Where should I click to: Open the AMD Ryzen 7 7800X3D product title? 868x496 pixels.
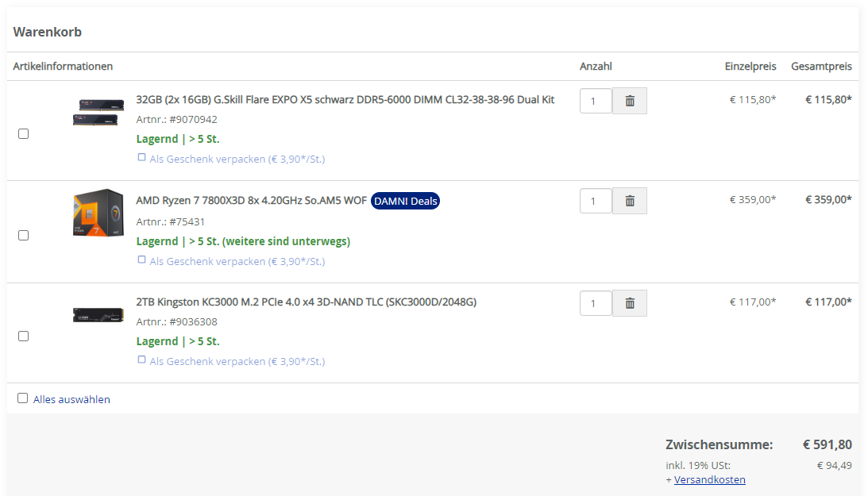tap(251, 200)
